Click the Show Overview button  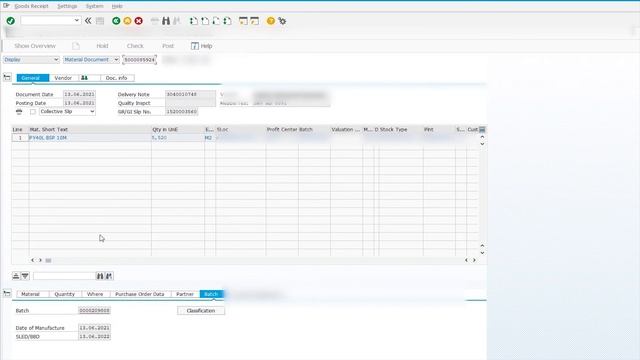tap(35, 46)
